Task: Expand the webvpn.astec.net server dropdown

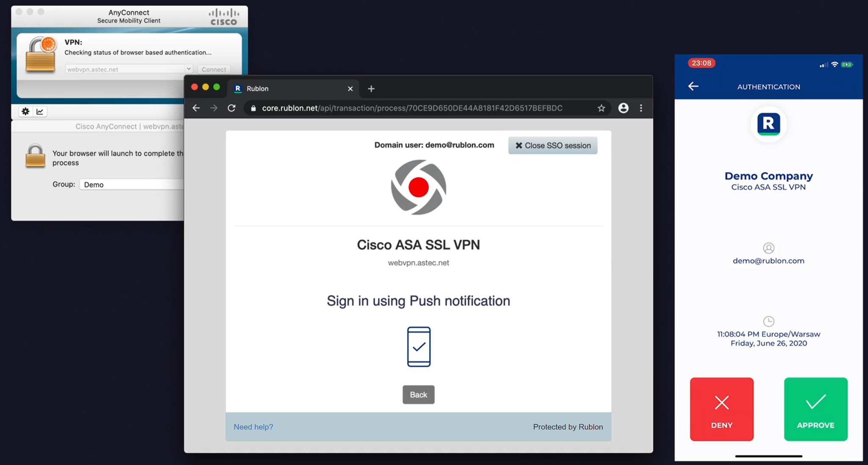Action: click(x=188, y=69)
